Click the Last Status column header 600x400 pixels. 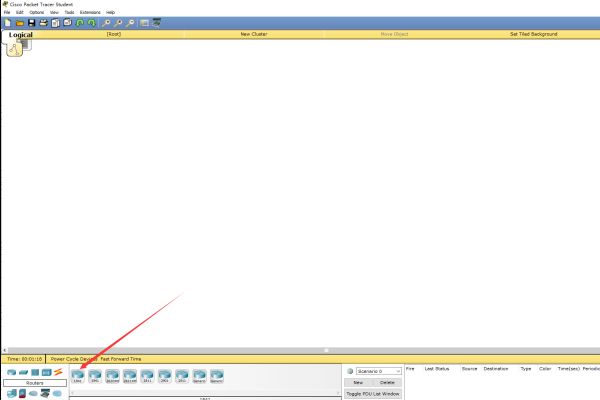(437, 369)
